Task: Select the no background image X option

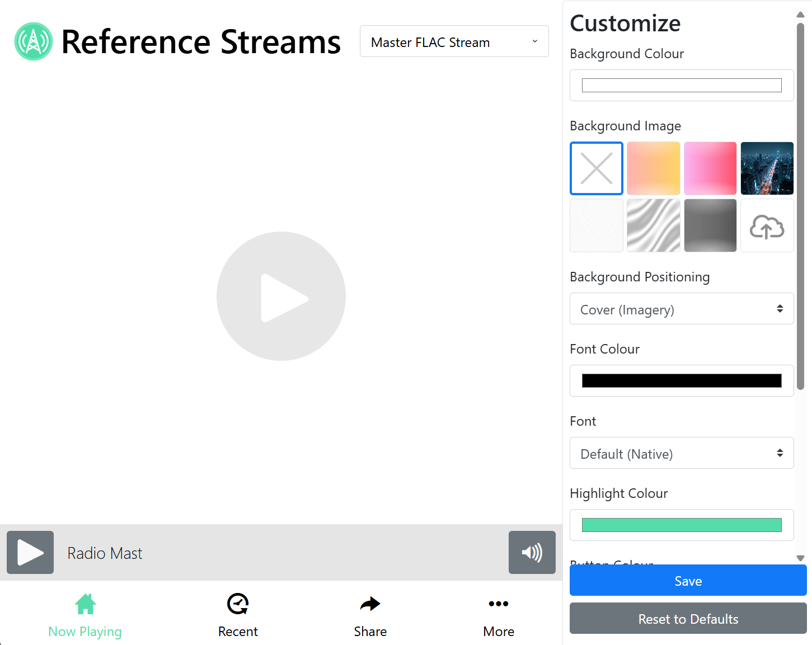Action: tap(597, 168)
